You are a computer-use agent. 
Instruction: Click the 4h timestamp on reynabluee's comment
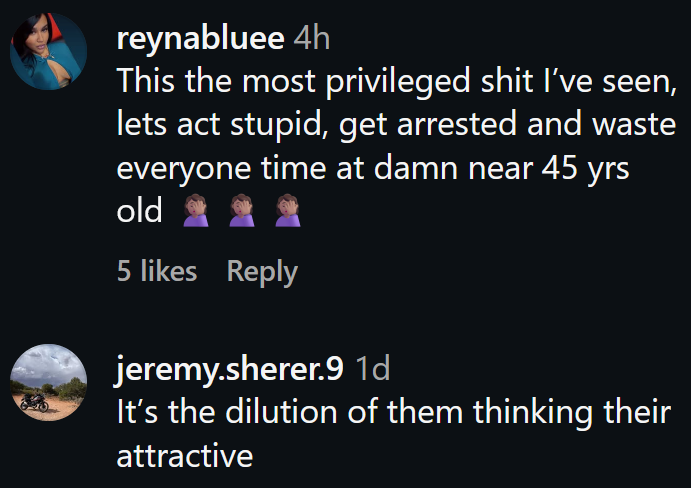tap(312, 39)
